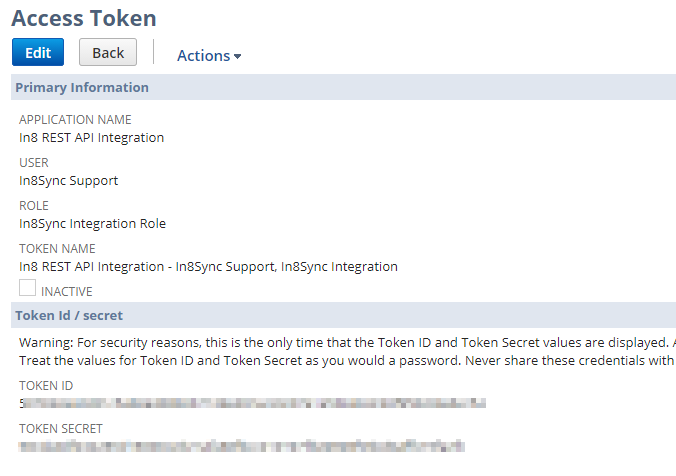
Task: Select the In8 REST API Integration application value
Action: pyautogui.click(x=91, y=138)
